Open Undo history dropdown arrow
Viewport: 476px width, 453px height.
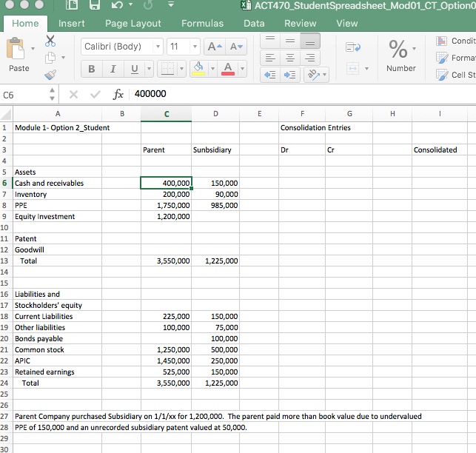click(x=131, y=4)
